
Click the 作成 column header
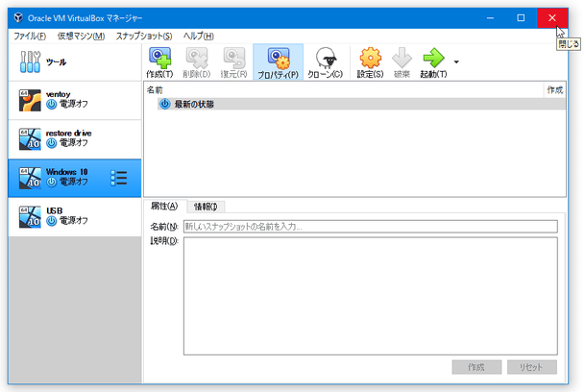pos(555,90)
